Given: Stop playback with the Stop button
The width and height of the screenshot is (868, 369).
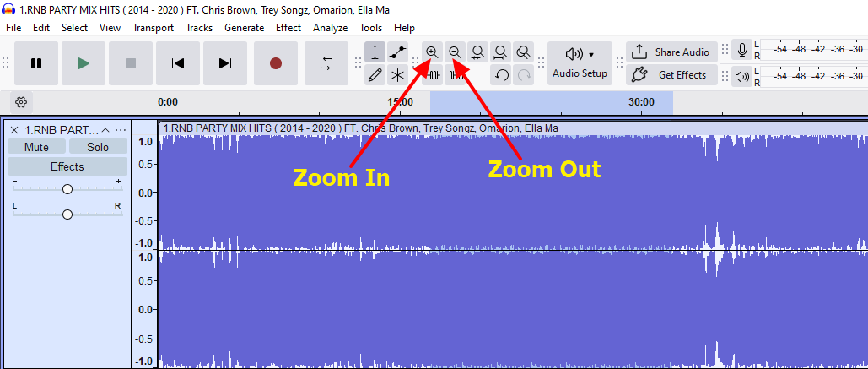Looking at the screenshot, I should [131, 63].
